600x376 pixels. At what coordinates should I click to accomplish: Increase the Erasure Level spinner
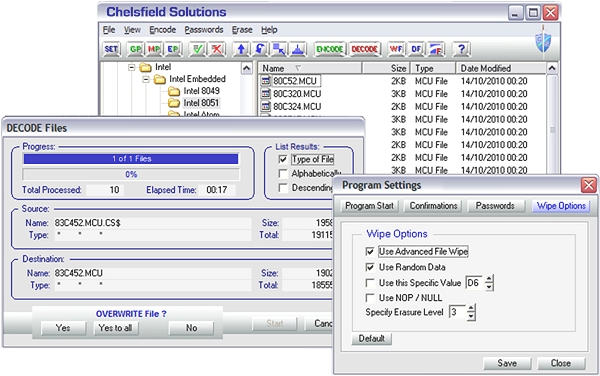pyautogui.click(x=471, y=308)
